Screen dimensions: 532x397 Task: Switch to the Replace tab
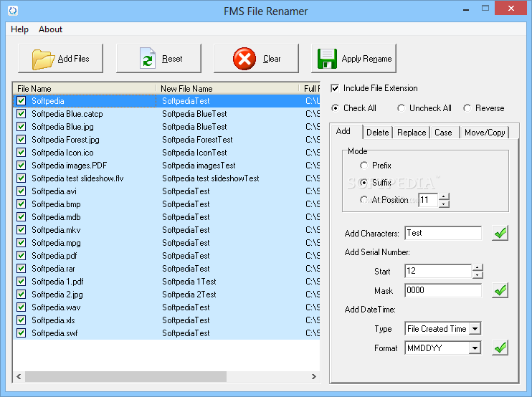(x=412, y=133)
